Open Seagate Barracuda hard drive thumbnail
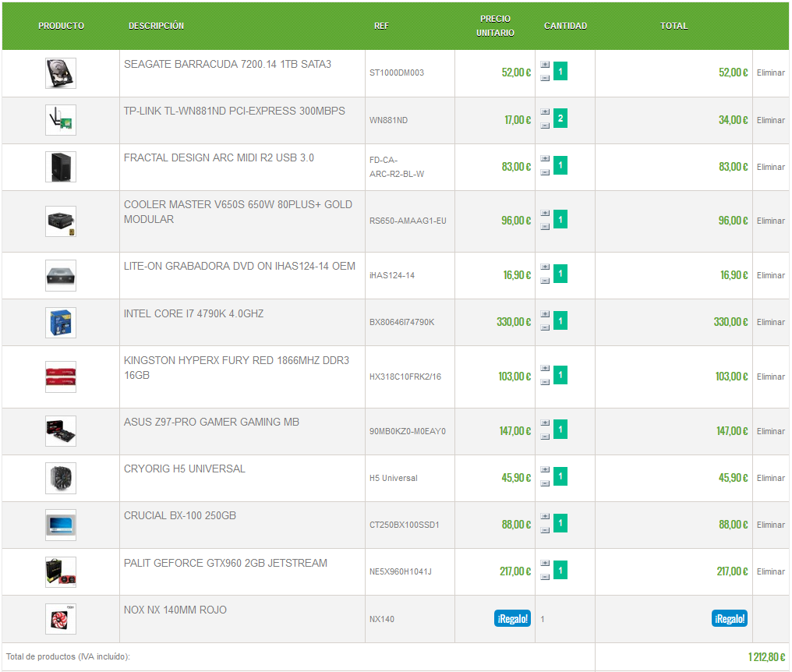The width and height of the screenshot is (792, 672). (x=61, y=73)
